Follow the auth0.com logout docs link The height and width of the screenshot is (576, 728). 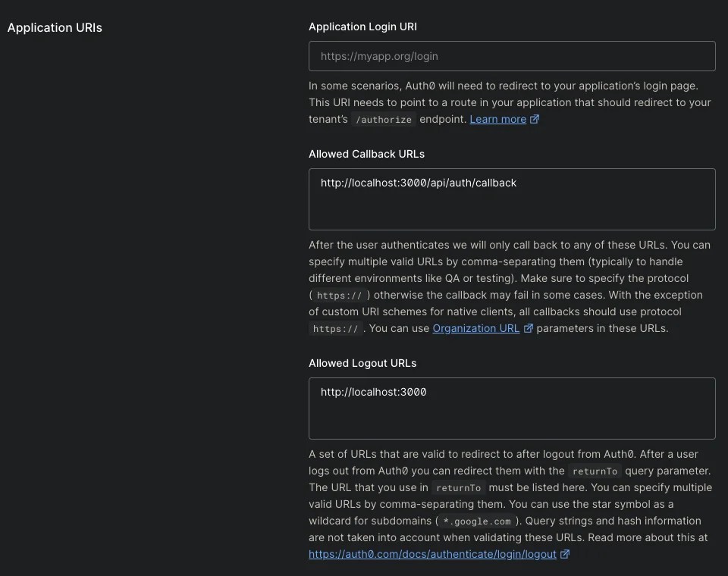tap(432, 555)
